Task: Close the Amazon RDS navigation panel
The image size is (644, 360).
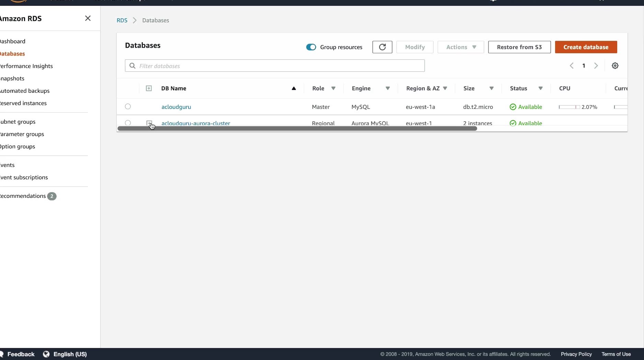Action: pos(88,18)
